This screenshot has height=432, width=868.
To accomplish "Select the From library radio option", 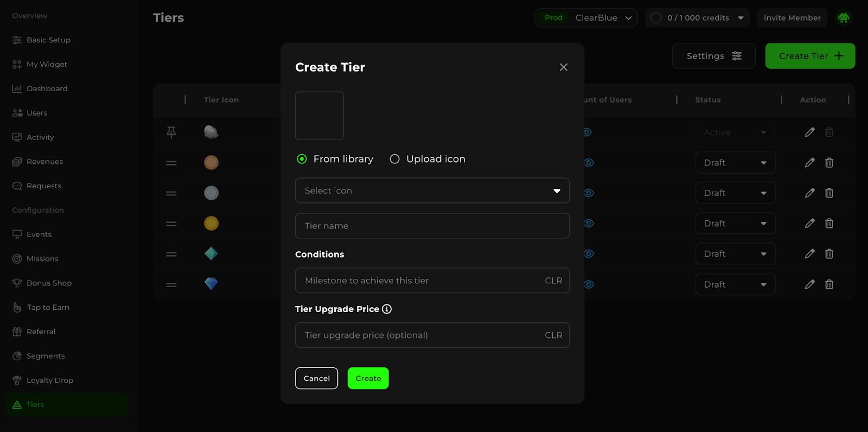I will [x=302, y=159].
